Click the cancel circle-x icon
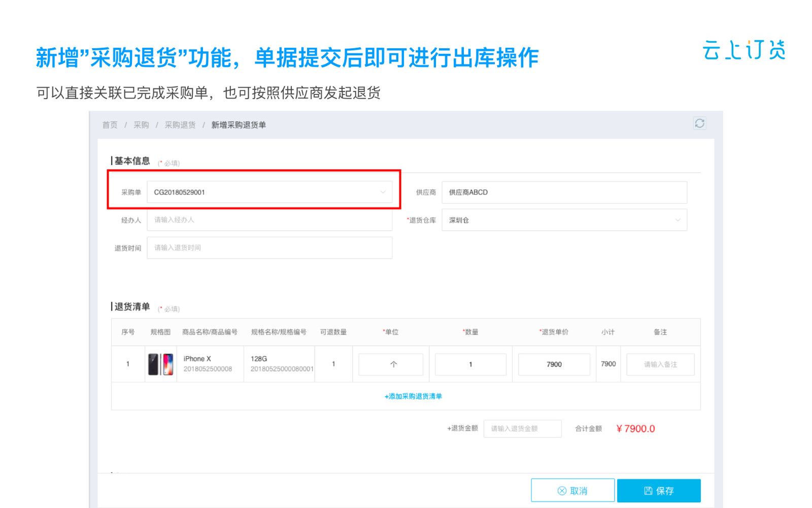 [562, 491]
